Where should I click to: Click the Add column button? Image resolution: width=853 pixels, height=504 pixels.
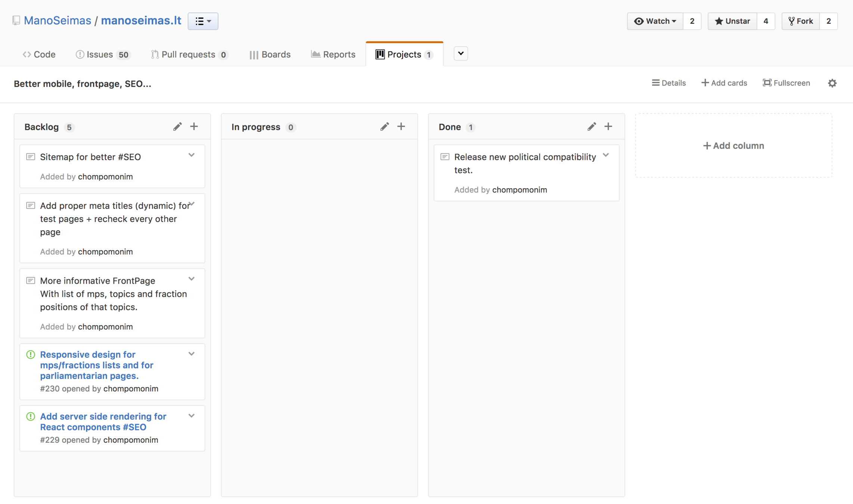coord(733,146)
